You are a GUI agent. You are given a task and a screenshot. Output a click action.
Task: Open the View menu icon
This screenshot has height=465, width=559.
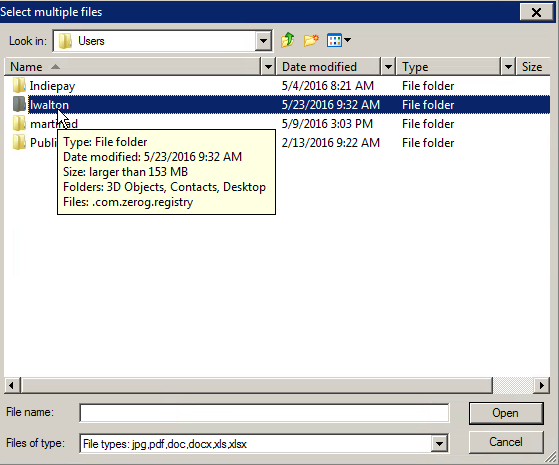(x=338, y=40)
